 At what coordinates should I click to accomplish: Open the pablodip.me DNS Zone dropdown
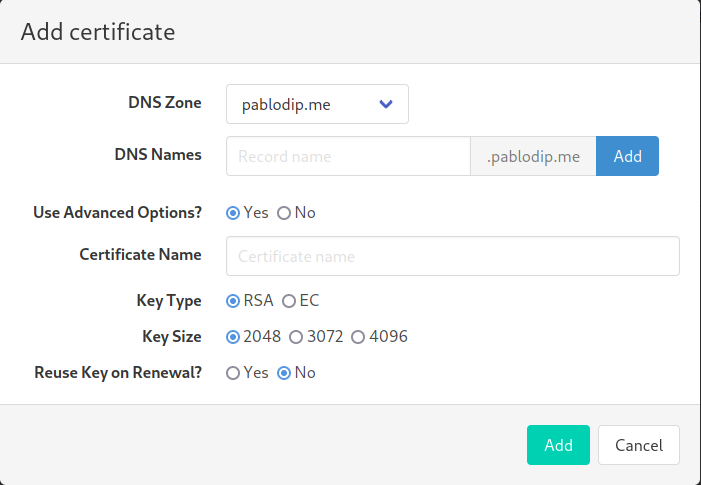coord(317,104)
